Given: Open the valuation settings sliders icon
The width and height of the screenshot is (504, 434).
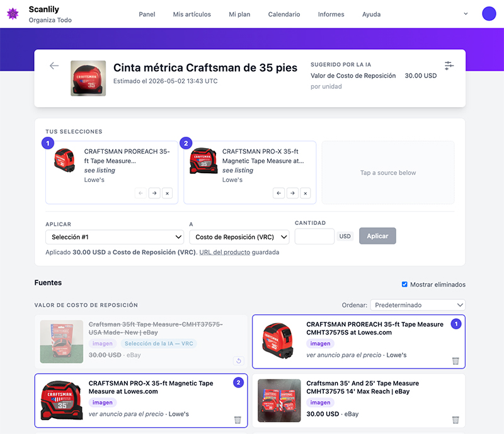Looking at the screenshot, I should (x=449, y=66).
